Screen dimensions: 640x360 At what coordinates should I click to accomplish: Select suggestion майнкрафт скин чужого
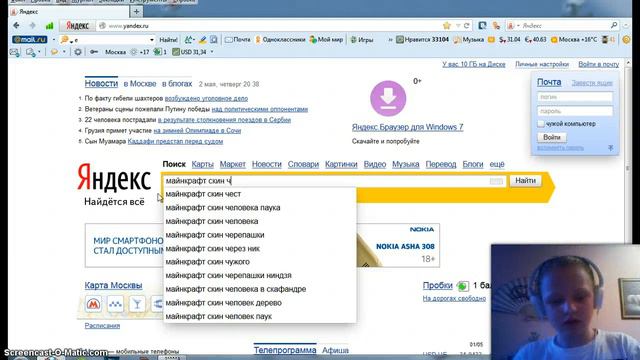pyautogui.click(x=260, y=262)
